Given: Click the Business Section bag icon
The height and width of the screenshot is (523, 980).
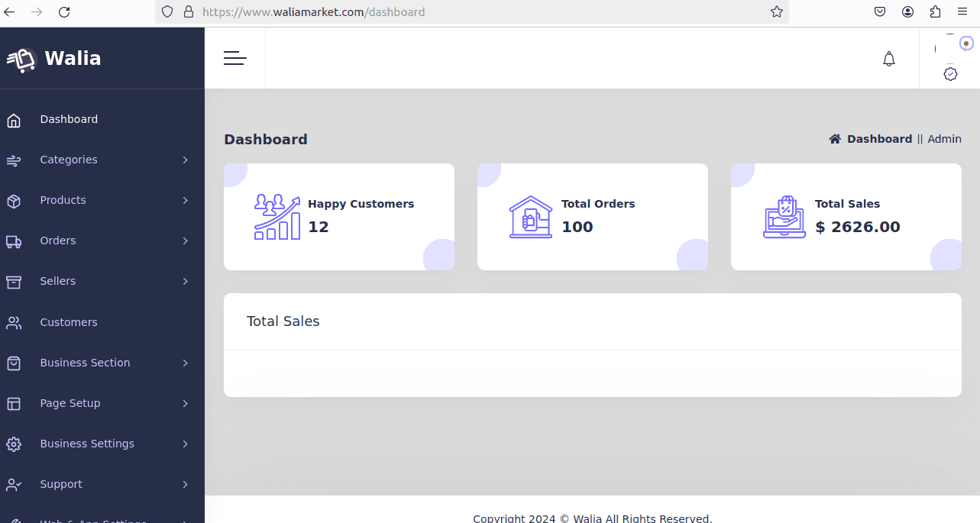Looking at the screenshot, I should coord(13,363).
